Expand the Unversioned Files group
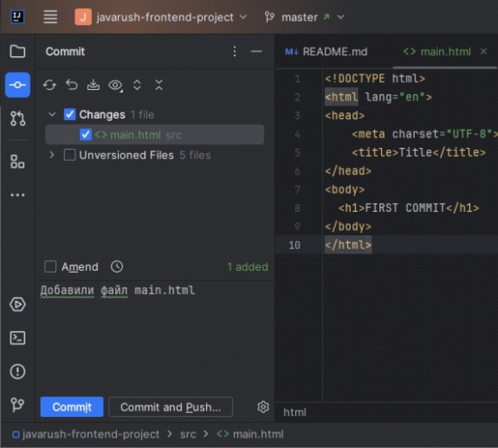Screen dimensions: 498x448 point(52,155)
